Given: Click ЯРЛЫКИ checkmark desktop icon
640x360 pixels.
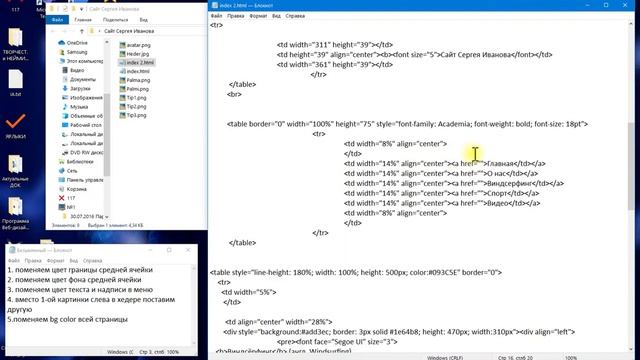Looking at the screenshot, I should [16, 126].
